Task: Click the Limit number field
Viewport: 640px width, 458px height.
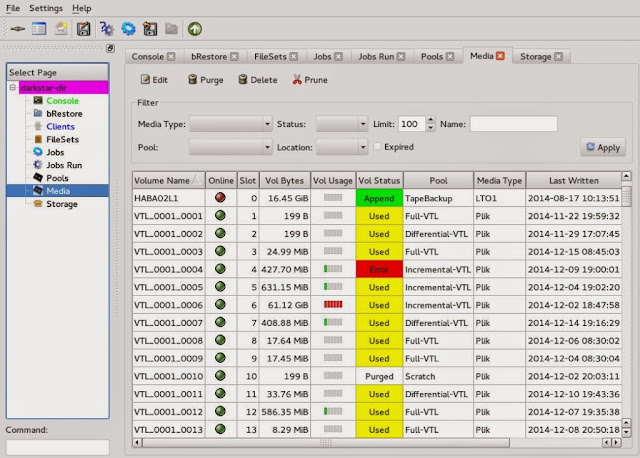Action: 411,124
